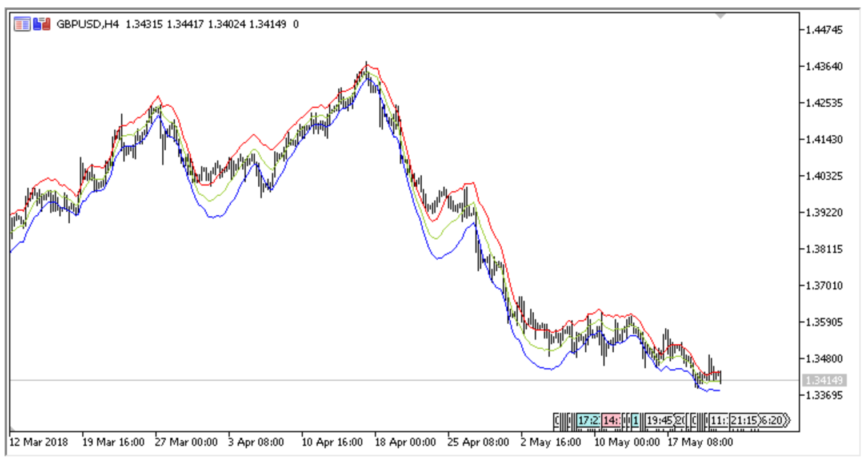Viewport: 868px width, 467px height.
Task: Click the 1.35905 price scale value
Action: pos(824,322)
